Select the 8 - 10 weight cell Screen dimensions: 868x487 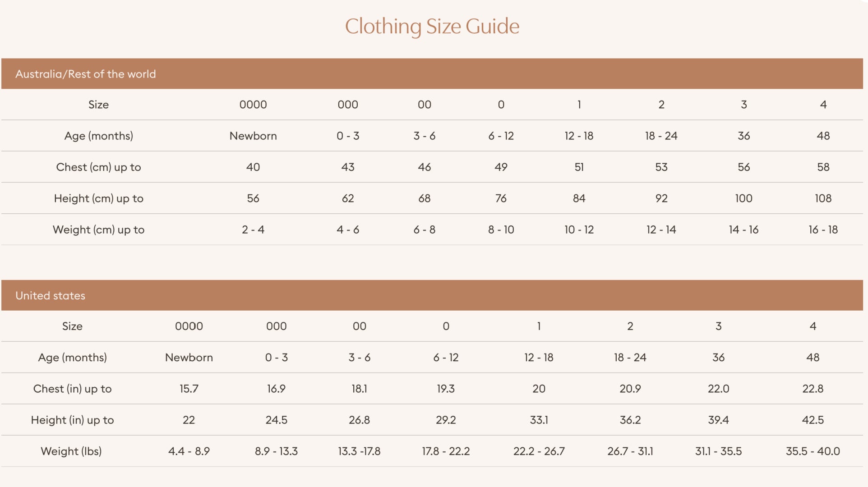[x=501, y=230]
